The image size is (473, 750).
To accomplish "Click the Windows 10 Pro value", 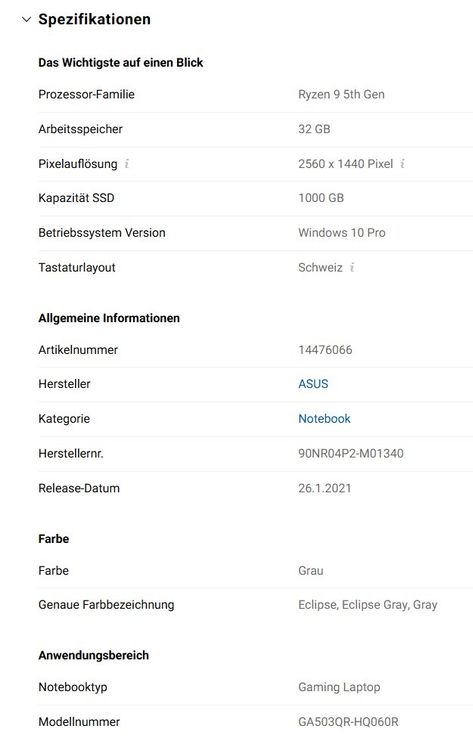I will 342,233.
